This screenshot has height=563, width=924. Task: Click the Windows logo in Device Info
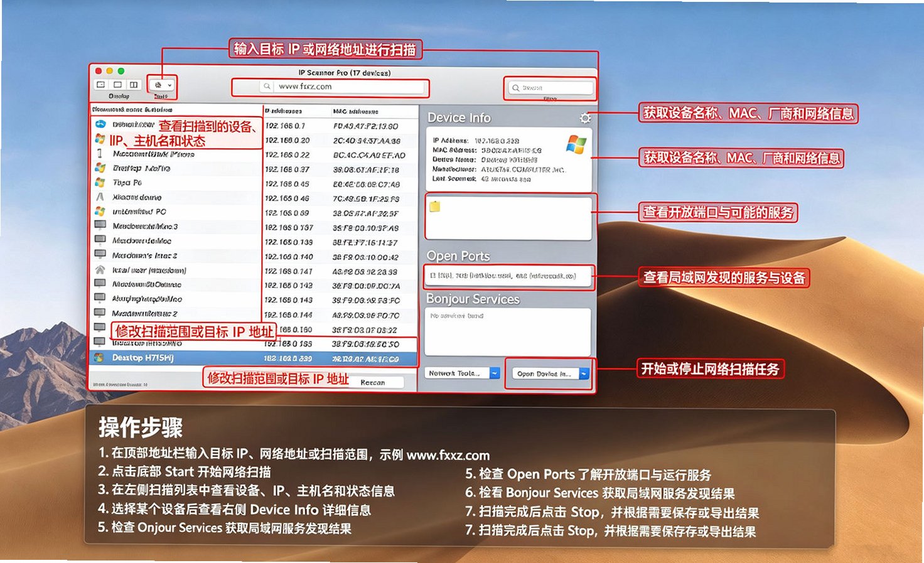pyautogui.click(x=576, y=144)
